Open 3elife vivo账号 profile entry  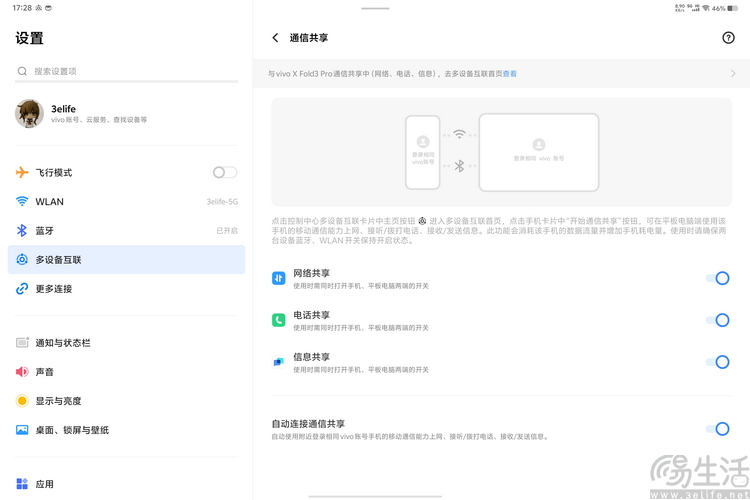(x=126, y=114)
